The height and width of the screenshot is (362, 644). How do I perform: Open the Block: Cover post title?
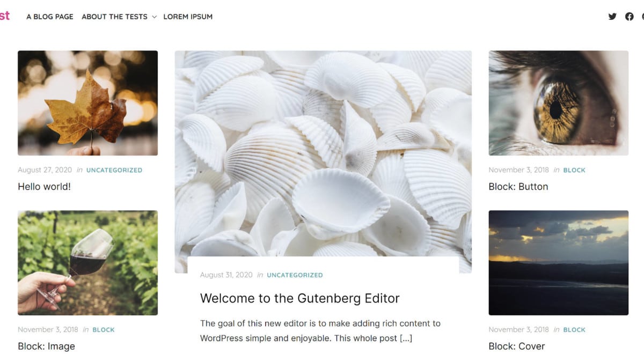click(x=516, y=346)
